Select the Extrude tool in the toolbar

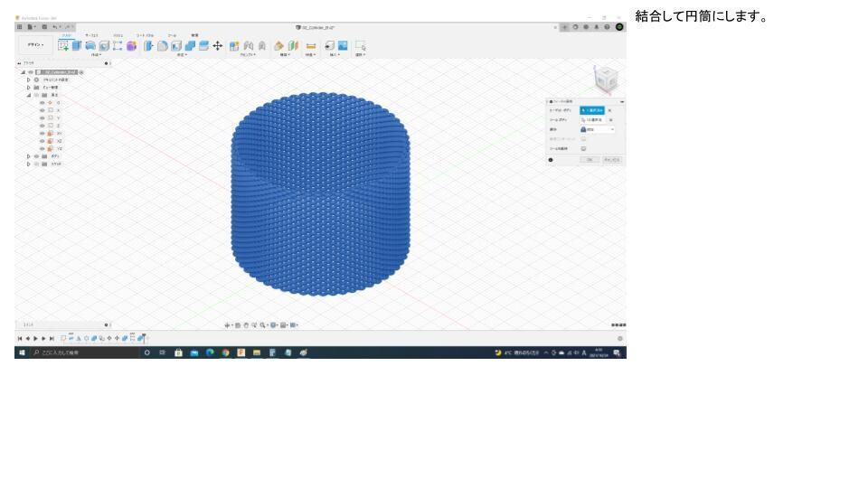point(77,46)
